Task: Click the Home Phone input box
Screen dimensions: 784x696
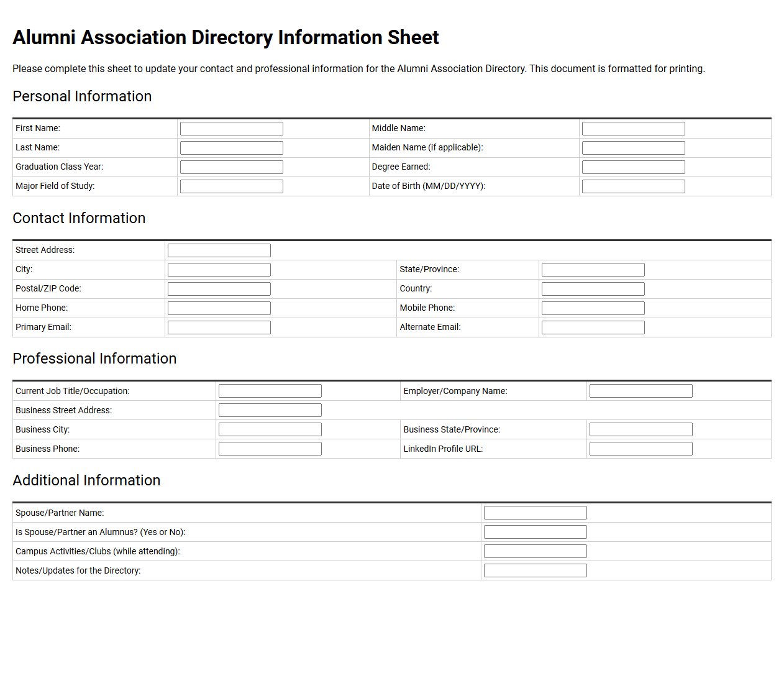Action: point(219,308)
